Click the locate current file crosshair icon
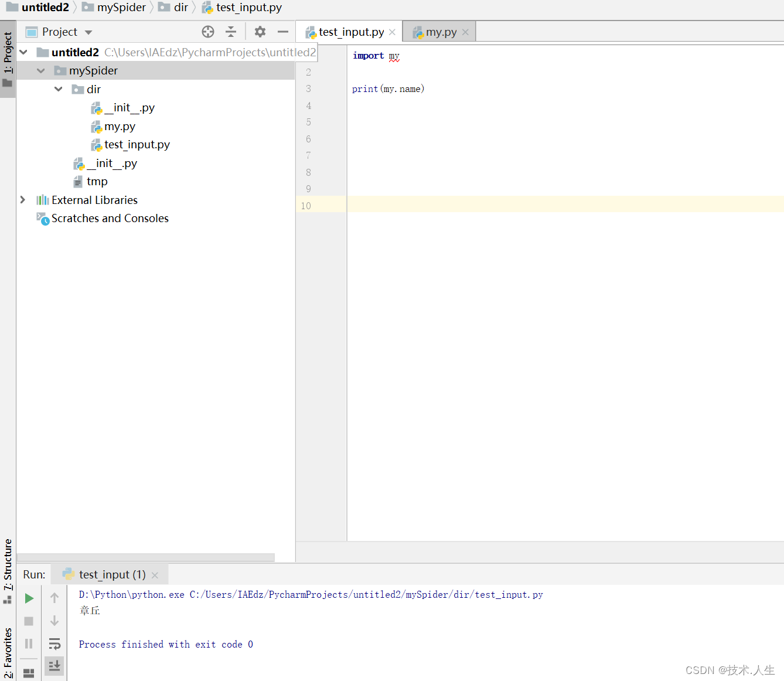This screenshot has width=784, height=681. [208, 32]
